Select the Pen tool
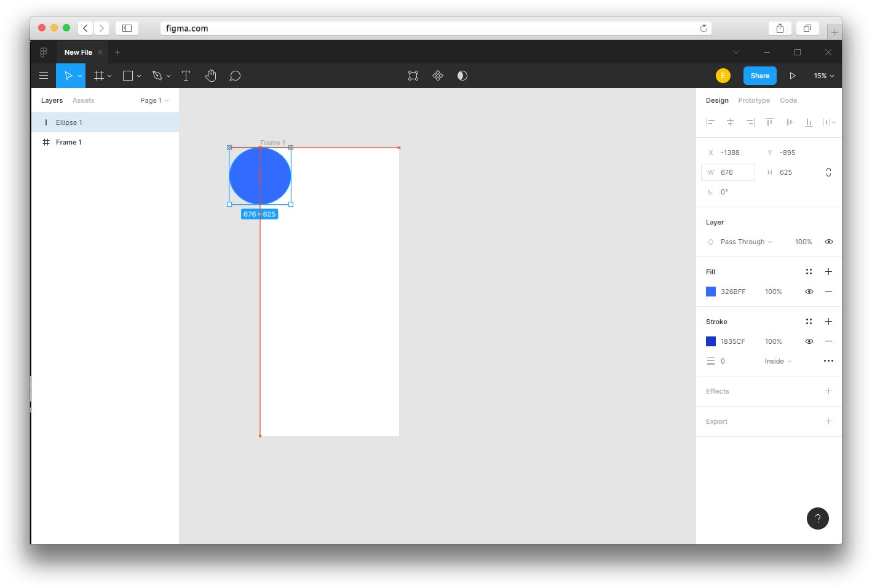The width and height of the screenshot is (872, 588). click(157, 76)
